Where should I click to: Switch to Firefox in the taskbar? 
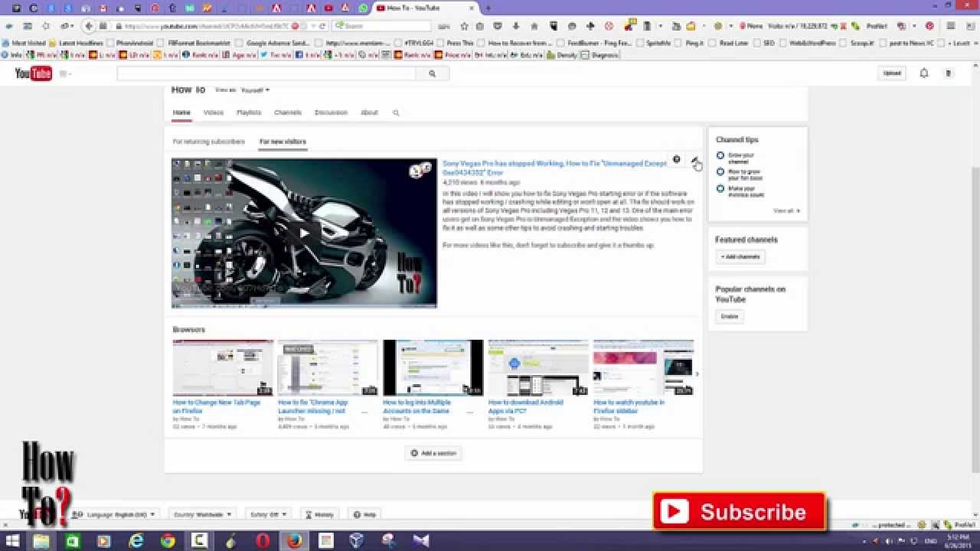pos(295,541)
